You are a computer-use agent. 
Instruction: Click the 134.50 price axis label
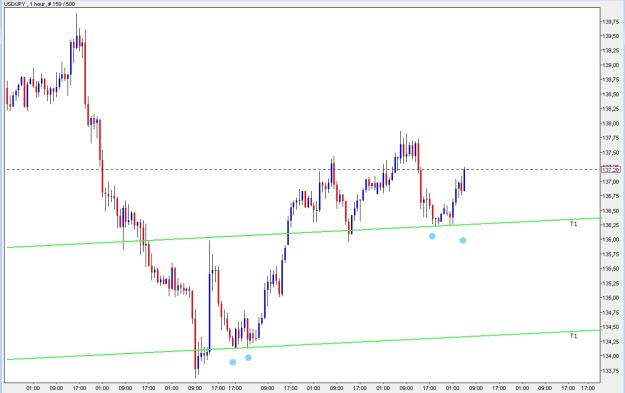pyautogui.click(x=611, y=327)
